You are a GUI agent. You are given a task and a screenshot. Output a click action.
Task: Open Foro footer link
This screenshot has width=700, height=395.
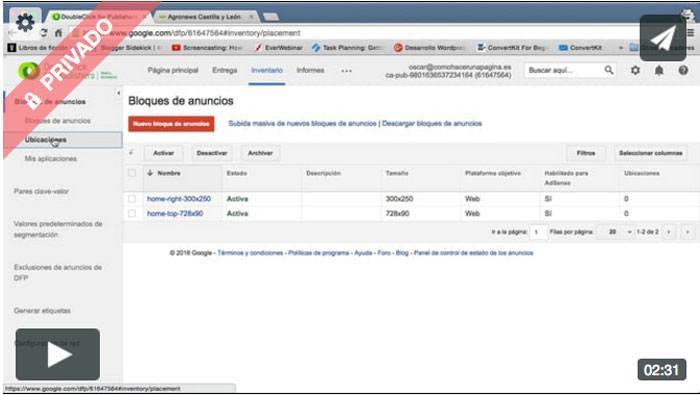pos(384,253)
